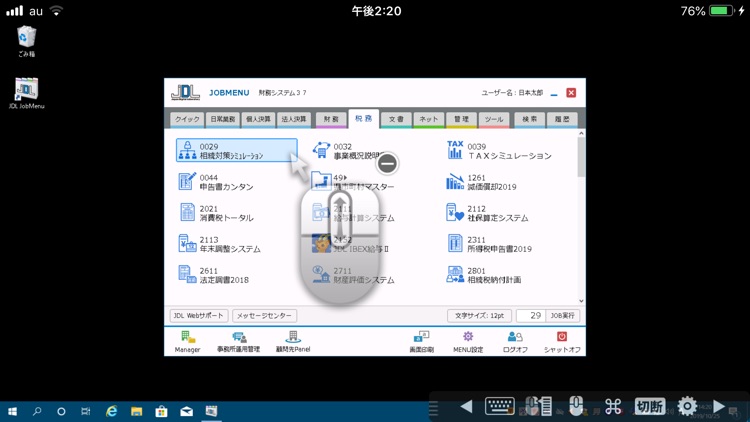Open 顧問先Panel
750x422 pixels.
coord(293,342)
